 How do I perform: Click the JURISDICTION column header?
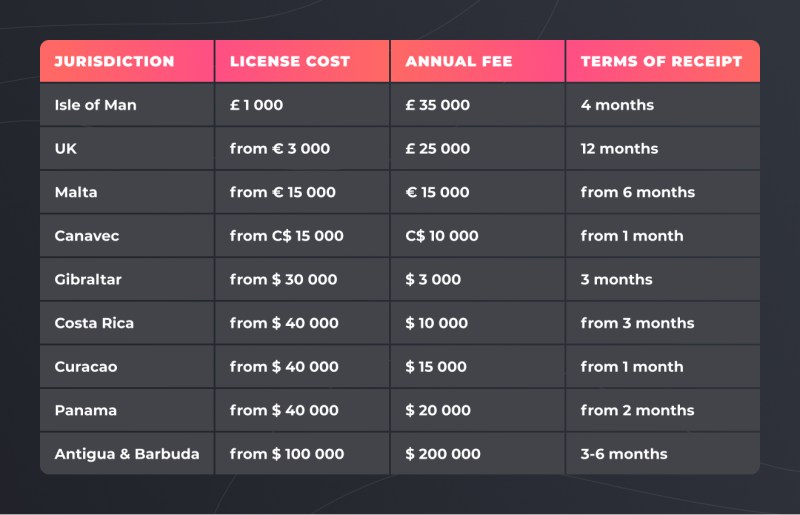[114, 61]
